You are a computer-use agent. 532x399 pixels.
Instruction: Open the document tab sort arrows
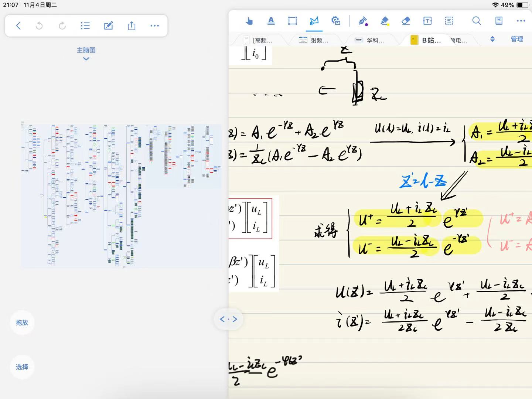pyautogui.click(x=492, y=39)
